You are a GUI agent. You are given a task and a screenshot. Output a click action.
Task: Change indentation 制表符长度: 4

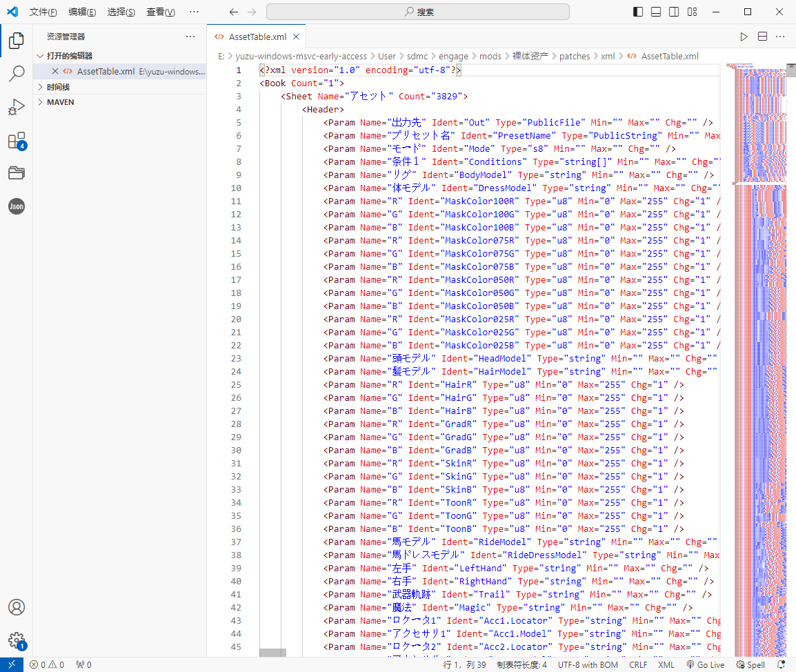point(521,664)
